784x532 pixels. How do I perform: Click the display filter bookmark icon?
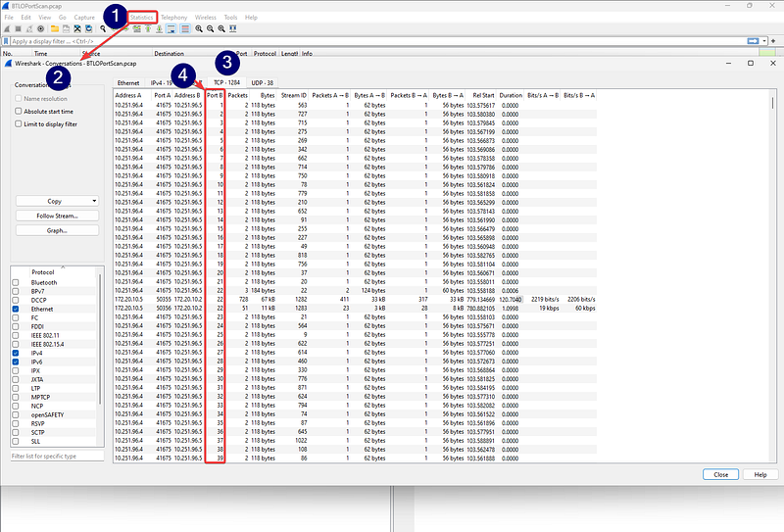6,41
